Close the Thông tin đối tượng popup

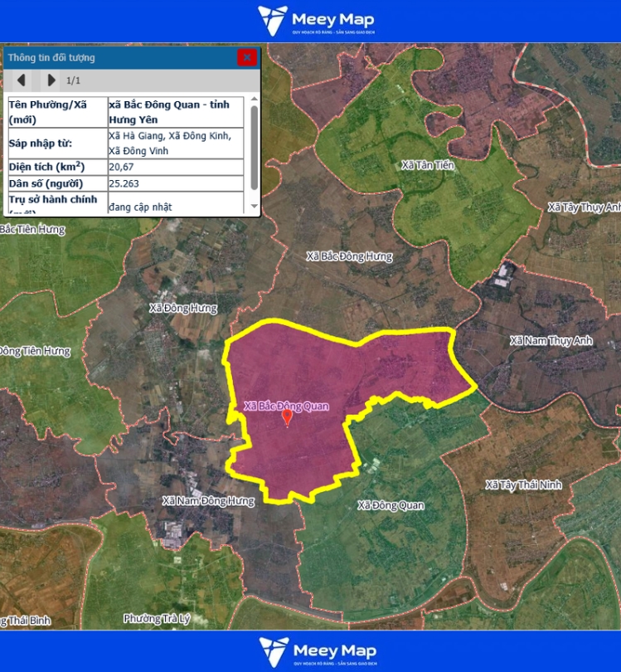(246, 57)
